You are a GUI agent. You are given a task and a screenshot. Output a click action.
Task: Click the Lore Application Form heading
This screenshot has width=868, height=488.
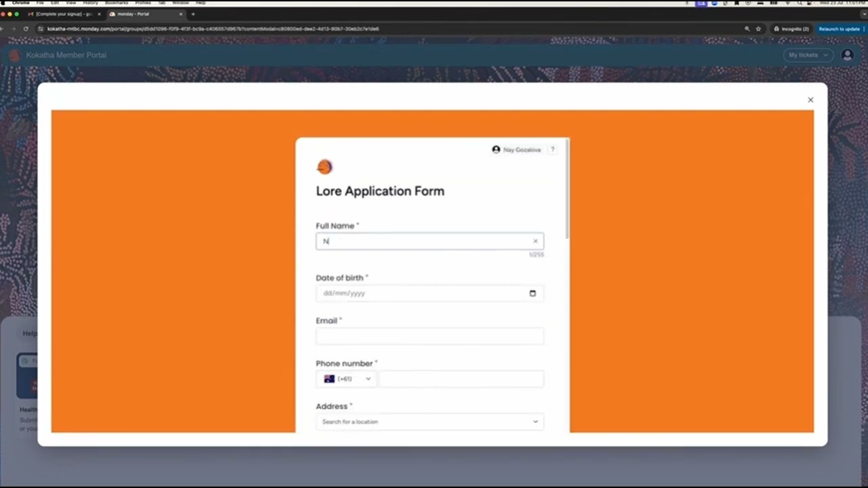coord(380,191)
